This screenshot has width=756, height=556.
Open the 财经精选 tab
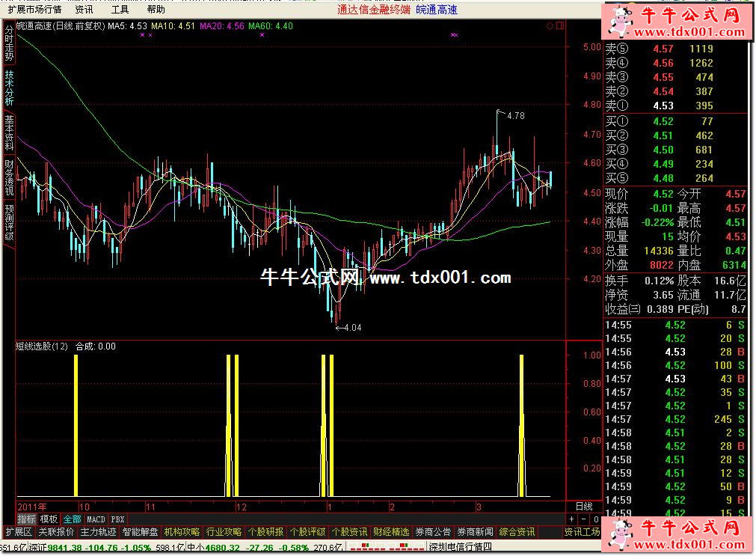pos(391,532)
